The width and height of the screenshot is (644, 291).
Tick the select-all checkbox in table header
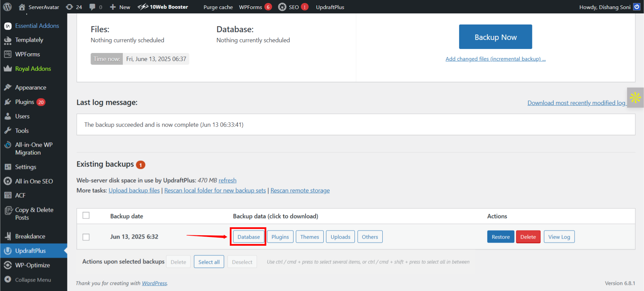(86, 215)
